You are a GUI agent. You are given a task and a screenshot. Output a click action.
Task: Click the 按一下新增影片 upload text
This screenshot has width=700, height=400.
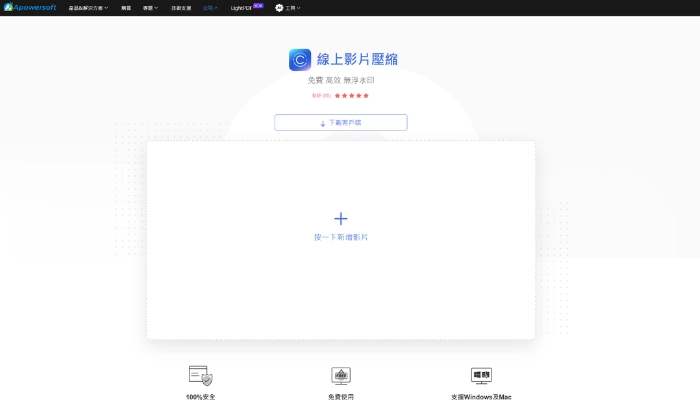341,237
